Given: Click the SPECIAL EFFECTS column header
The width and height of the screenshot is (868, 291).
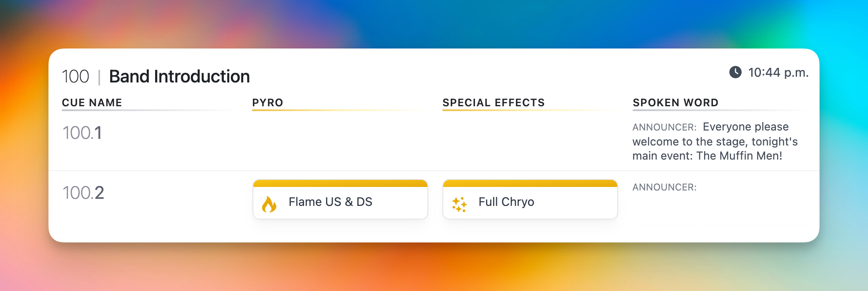Looking at the screenshot, I should [493, 103].
